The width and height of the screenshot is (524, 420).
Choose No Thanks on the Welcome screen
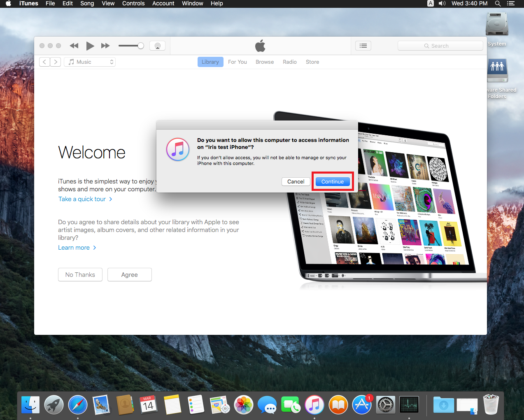tap(80, 275)
